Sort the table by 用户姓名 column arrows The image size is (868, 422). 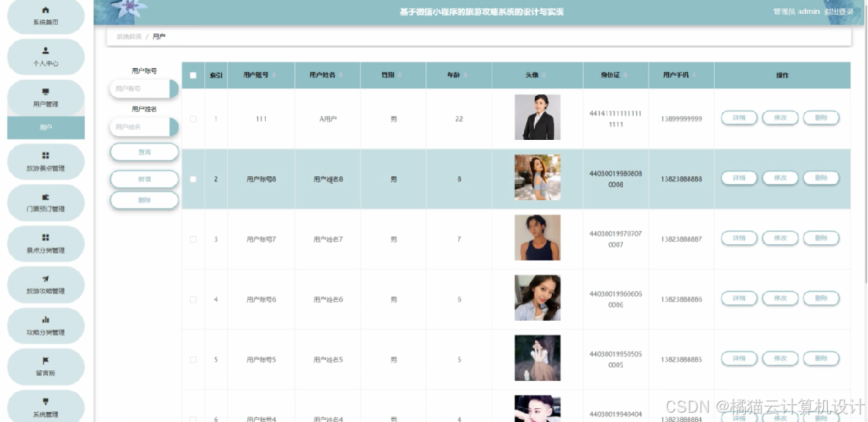pyautogui.click(x=340, y=75)
